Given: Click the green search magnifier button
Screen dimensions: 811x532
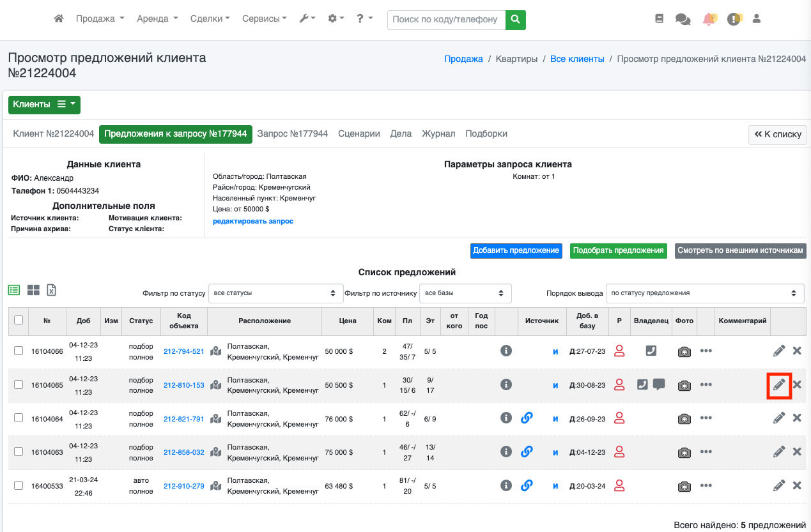Looking at the screenshot, I should (515, 19).
